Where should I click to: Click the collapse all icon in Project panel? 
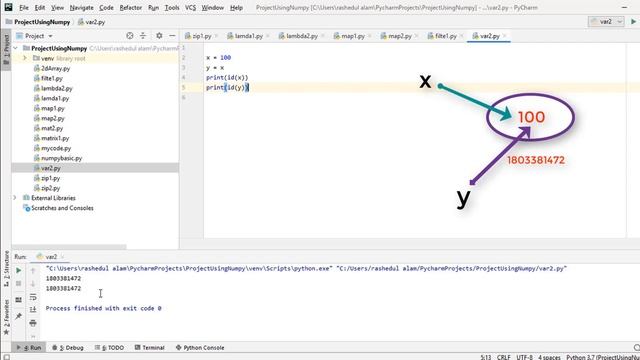[x=143, y=36]
